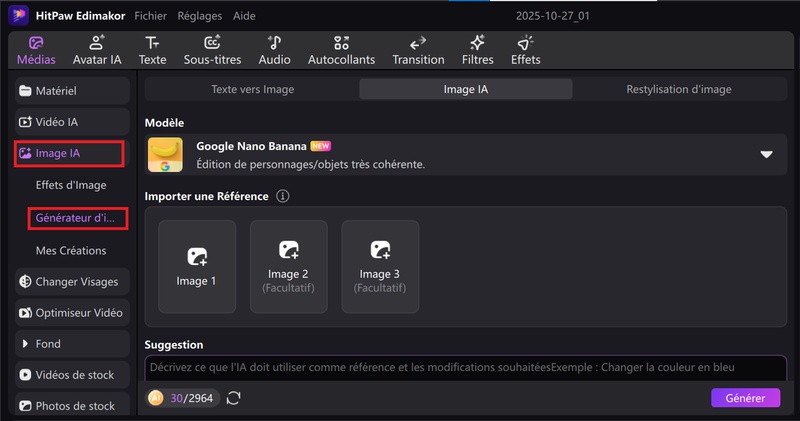Viewport: 800px width, 421px height.
Task: Select the Texte tool icon
Action: pyautogui.click(x=152, y=43)
